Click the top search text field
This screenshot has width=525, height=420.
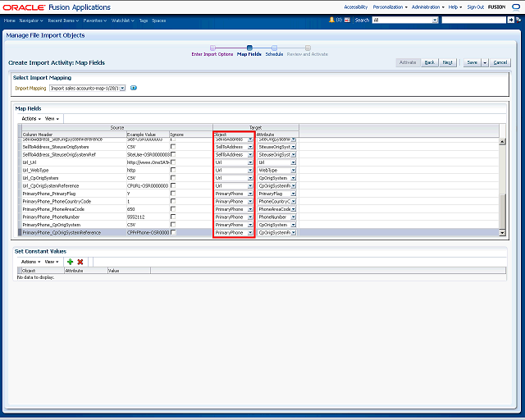473,19
